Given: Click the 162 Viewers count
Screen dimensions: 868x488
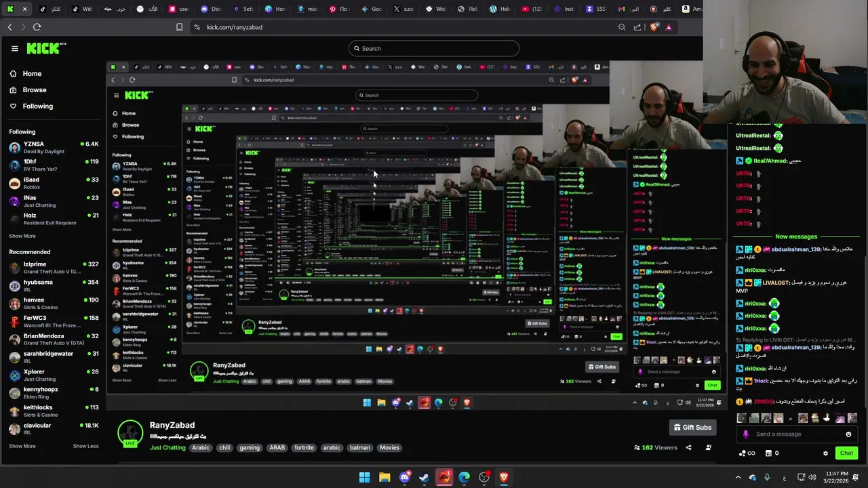Looking at the screenshot, I should [x=655, y=447].
